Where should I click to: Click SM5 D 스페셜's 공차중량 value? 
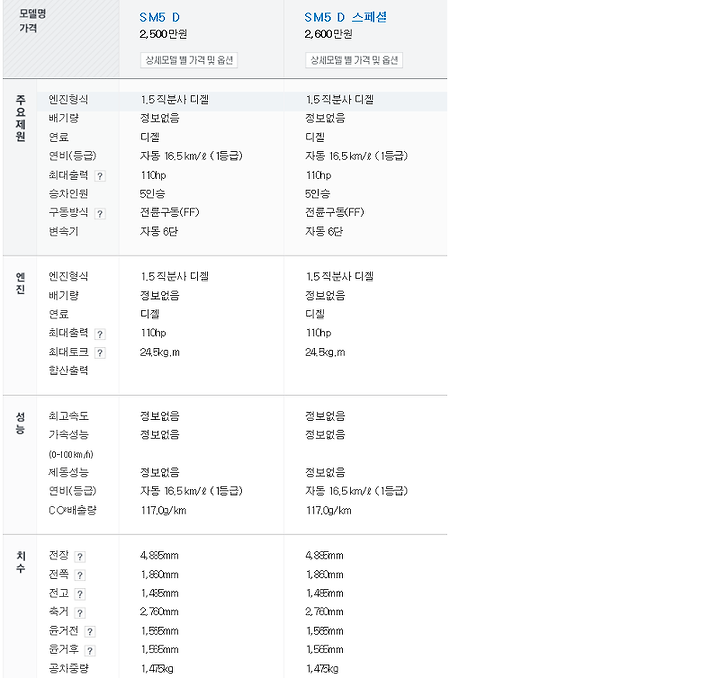322,669
